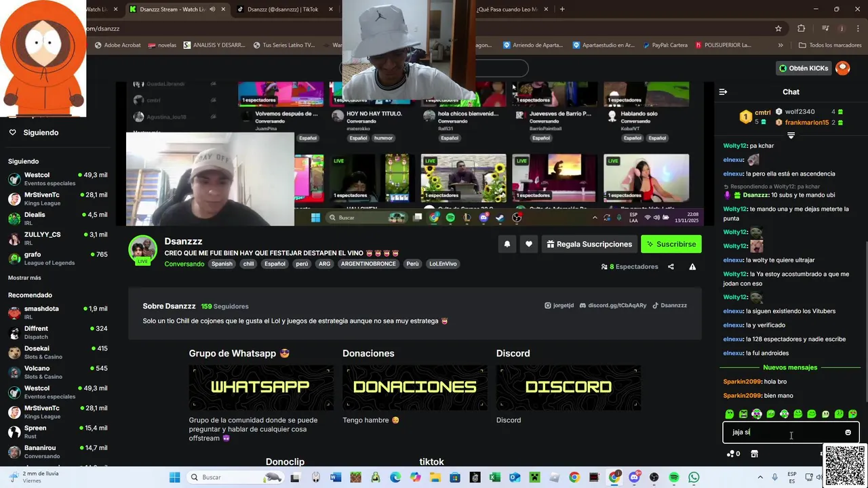Screen dimensions: 868x488
Task: Click the DONACIONES panel banner
Action: point(414,387)
